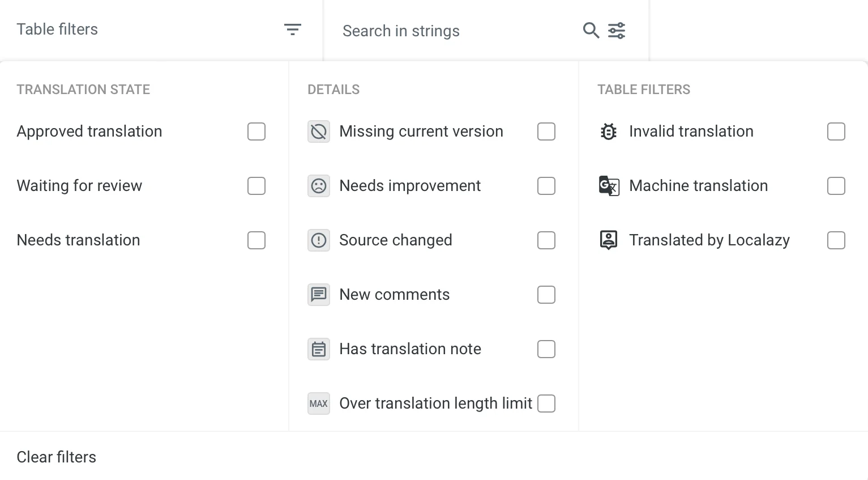Tick the Needs translation checkbox
This screenshot has width=868, height=480.
[256, 240]
